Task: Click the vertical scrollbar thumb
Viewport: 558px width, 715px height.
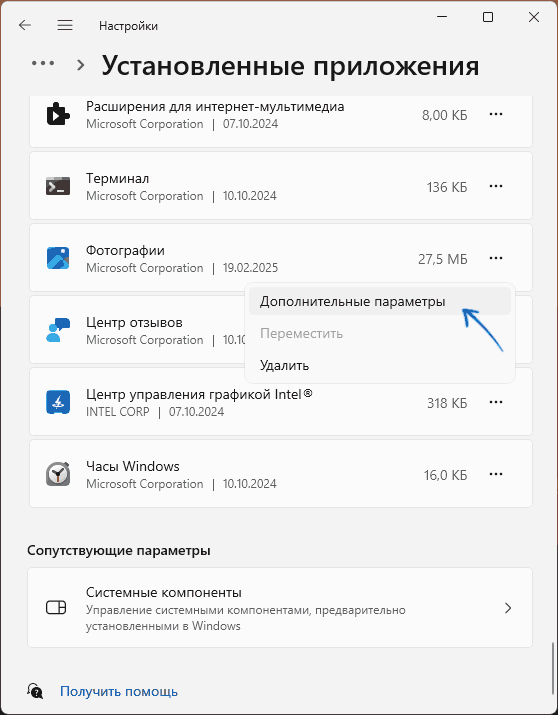Action: [x=553, y=668]
